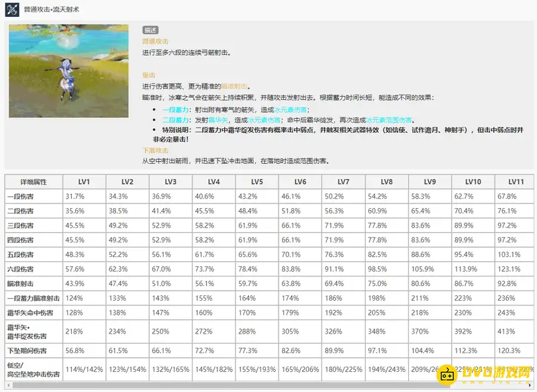Viewport: 537px width, 392px height.
Task: Open the skill preview image of the archer
Action: (68, 72)
